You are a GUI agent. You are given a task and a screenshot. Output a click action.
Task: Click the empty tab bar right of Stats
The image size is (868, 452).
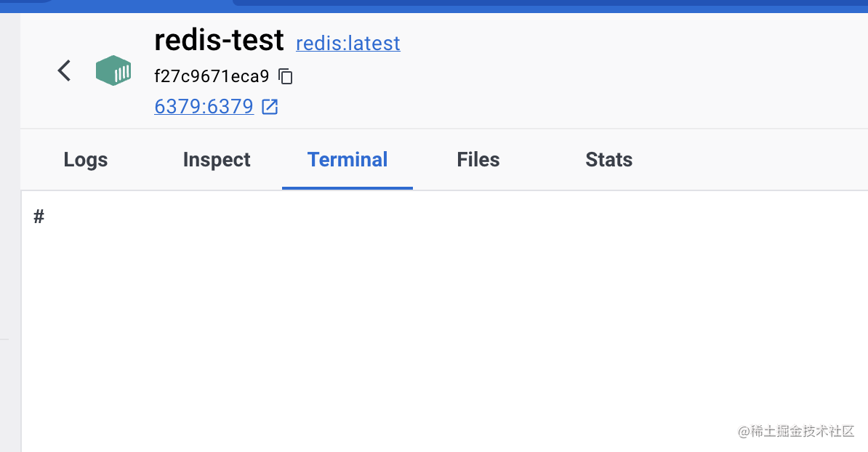coord(749,160)
